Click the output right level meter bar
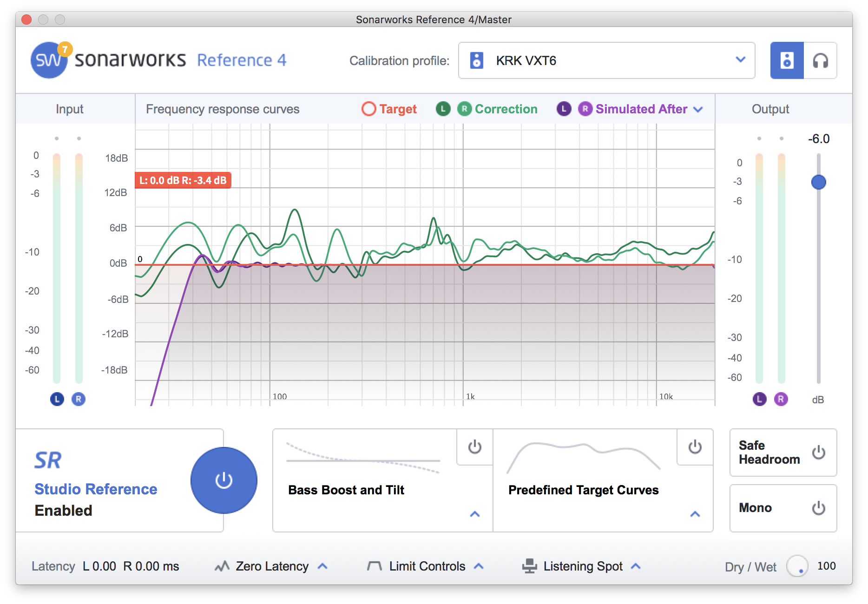The height and width of the screenshot is (604, 868). pos(781,268)
